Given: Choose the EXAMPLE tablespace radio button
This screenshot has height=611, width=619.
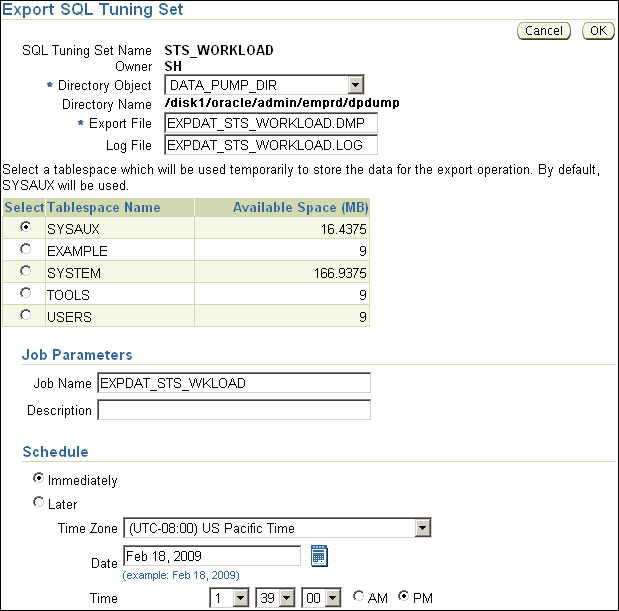Looking at the screenshot, I should pos(25,250).
